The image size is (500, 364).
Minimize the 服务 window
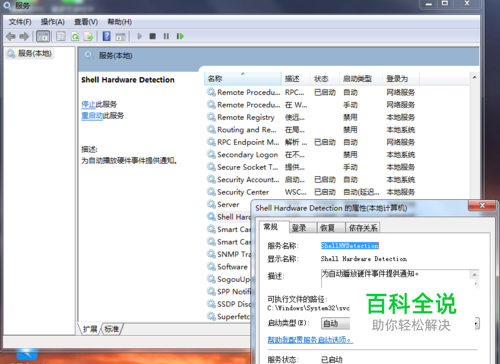point(429,3)
